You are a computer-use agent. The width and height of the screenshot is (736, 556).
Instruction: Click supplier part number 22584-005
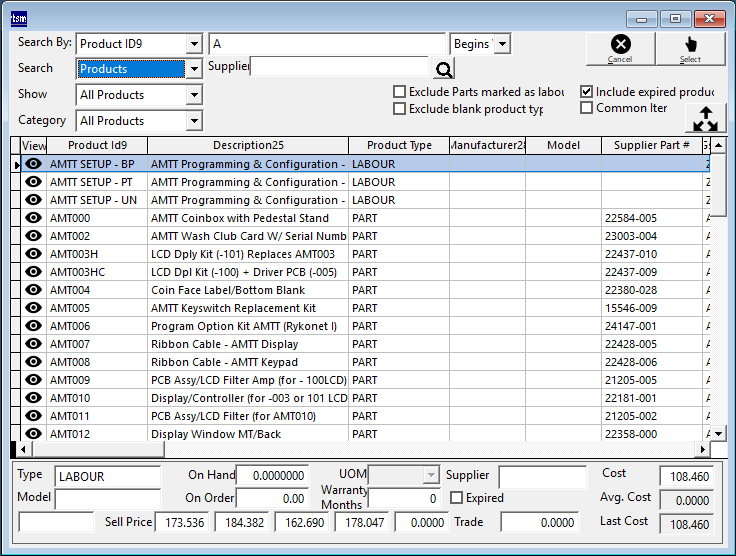point(630,218)
